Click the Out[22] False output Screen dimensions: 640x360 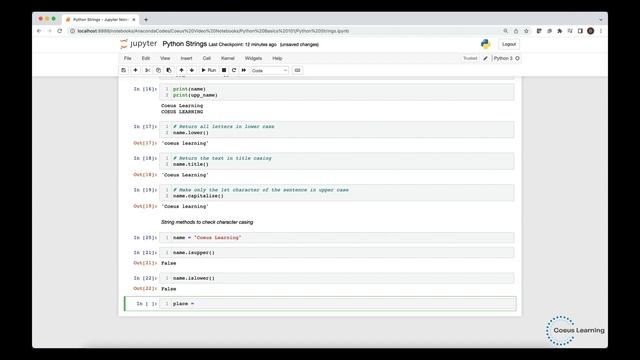(169, 289)
